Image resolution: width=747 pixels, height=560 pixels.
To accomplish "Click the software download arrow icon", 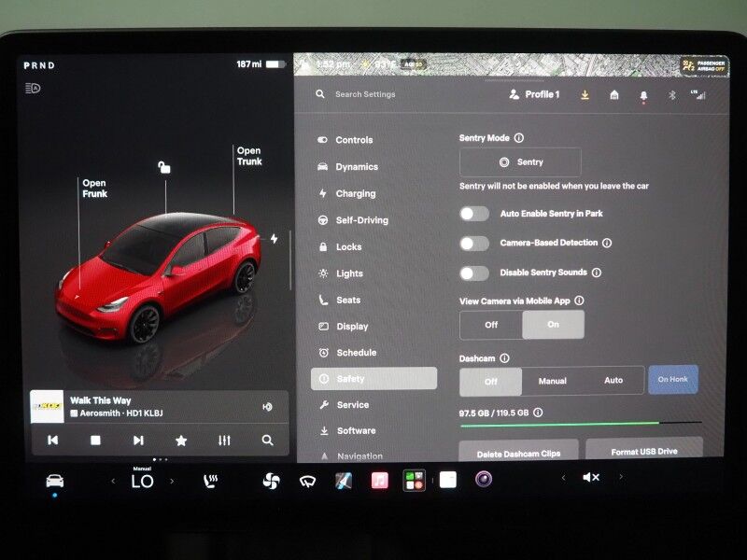I will coord(585,95).
